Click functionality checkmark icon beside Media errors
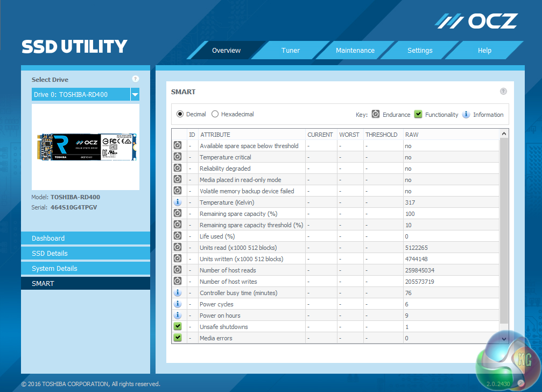 click(178, 338)
